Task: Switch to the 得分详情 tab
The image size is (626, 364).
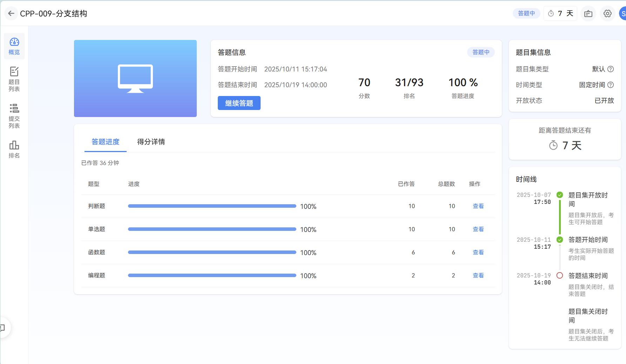Action: [151, 142]
